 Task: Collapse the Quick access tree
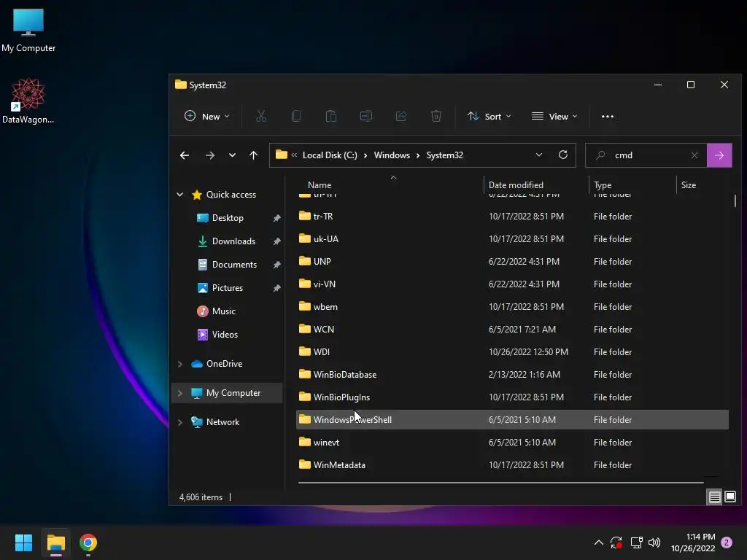click(179, 194)
